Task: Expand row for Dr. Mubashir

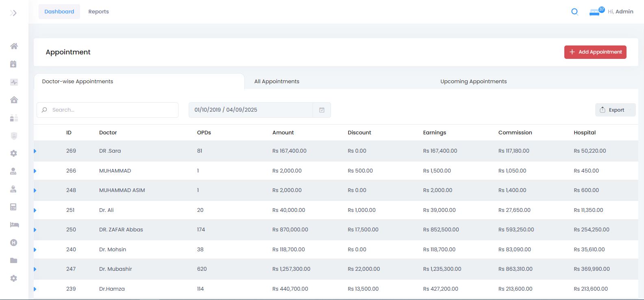Action: tap(35, 269)
